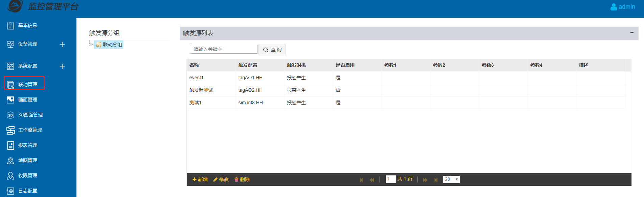Click the 画面管理 picture icon
This screenshot has width=644, height=197.
click(x=10, y=100)
